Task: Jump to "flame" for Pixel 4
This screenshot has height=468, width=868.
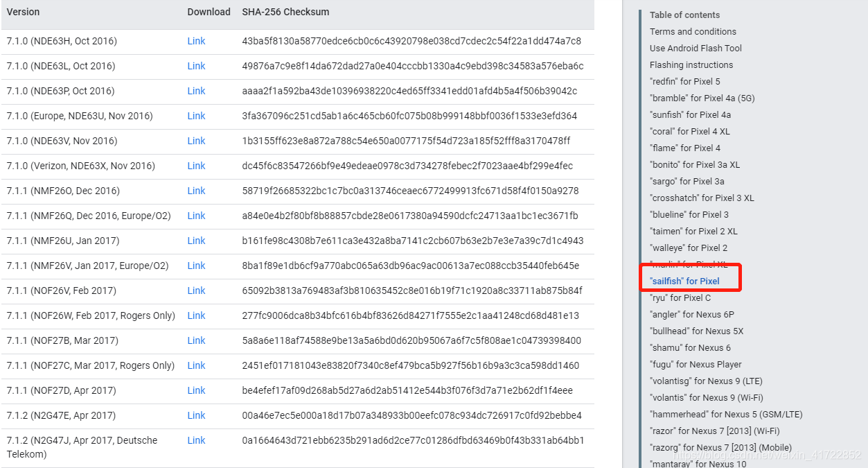Action: click(x=685, y=148)
